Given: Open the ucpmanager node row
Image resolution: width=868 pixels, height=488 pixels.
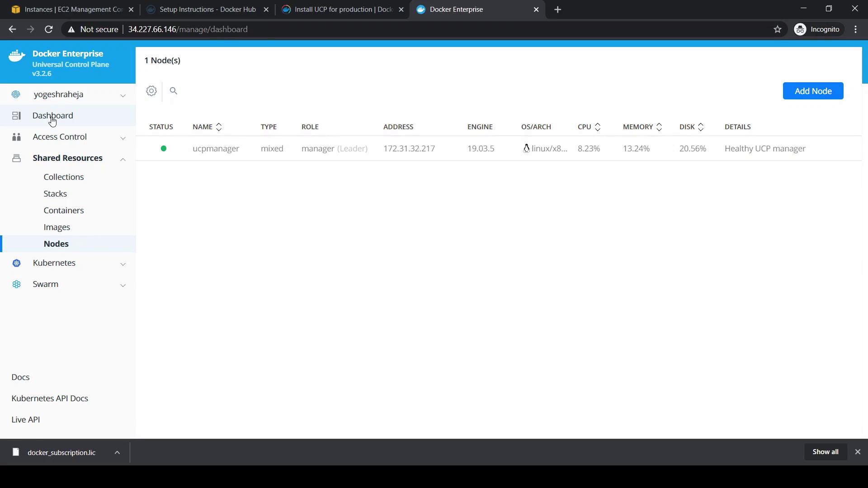Looking at the screenshot, I should point(216,148).
